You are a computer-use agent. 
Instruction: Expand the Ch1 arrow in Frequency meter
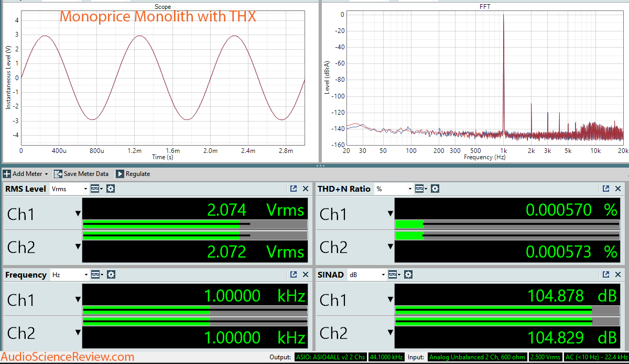[78, 299]
